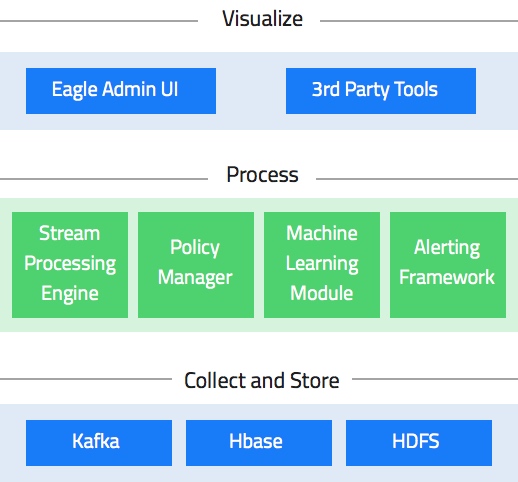Click the Collect and Store heading
This screenshot has width=518, height=482.
pyautogui.click(x=262, y=380)
